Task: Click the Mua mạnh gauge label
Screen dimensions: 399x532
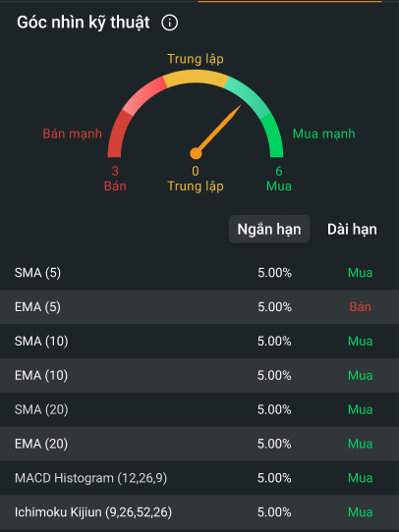Action: [x=323, y=133]
